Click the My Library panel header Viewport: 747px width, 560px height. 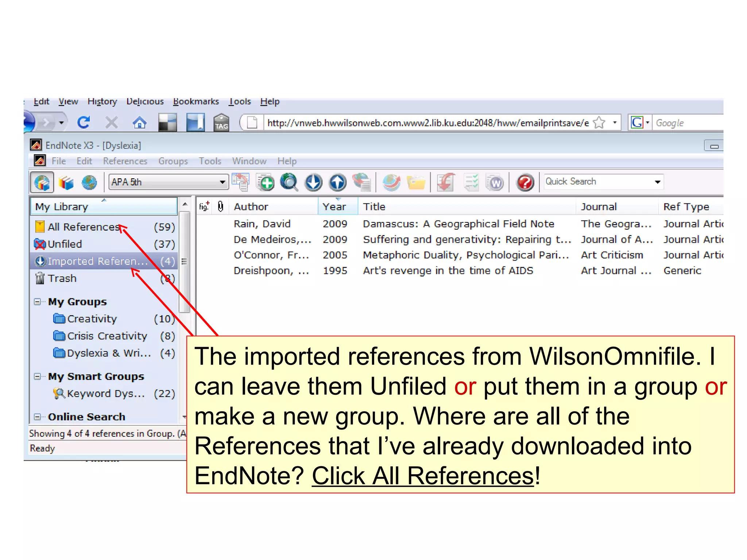(x=104, y=206)
